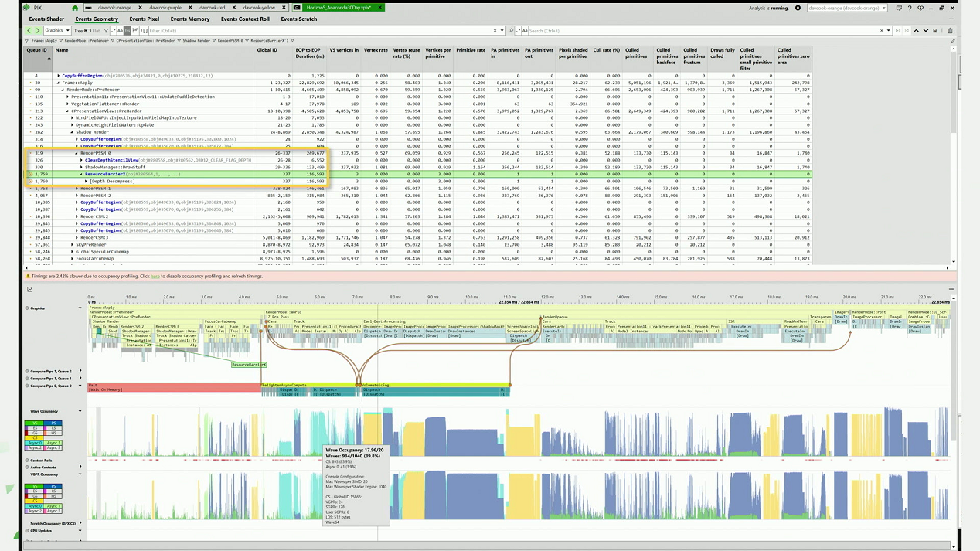Image resolution: width=980 pixels, height=551 pixels.
Task: Collapse the Graphics lane arrow
Action: 80,308
